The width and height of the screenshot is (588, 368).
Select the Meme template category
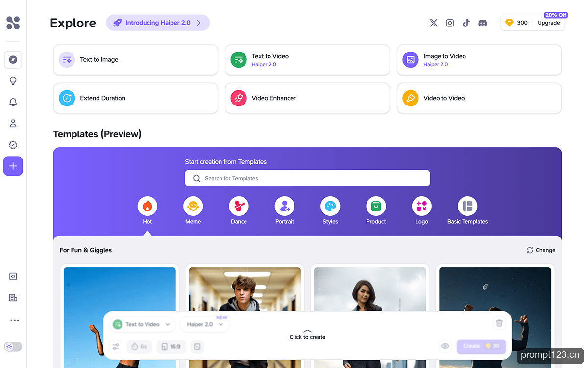(x=193, y=211)
